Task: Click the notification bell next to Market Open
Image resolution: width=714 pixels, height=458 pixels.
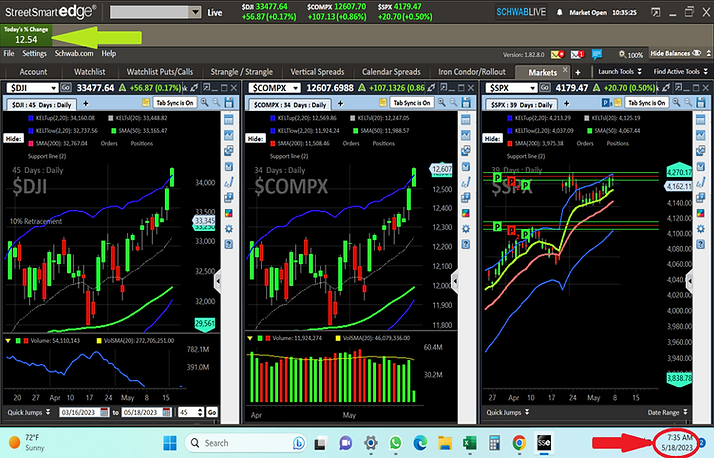Action: point(560,13)
